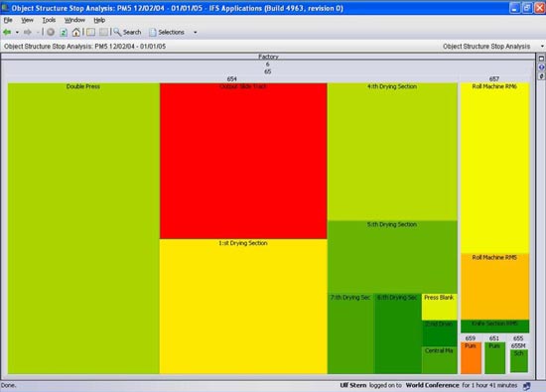Click the greyed panel icon beside navigator
The height and width of the screenshot is (392, 546).
pos(103,32)
